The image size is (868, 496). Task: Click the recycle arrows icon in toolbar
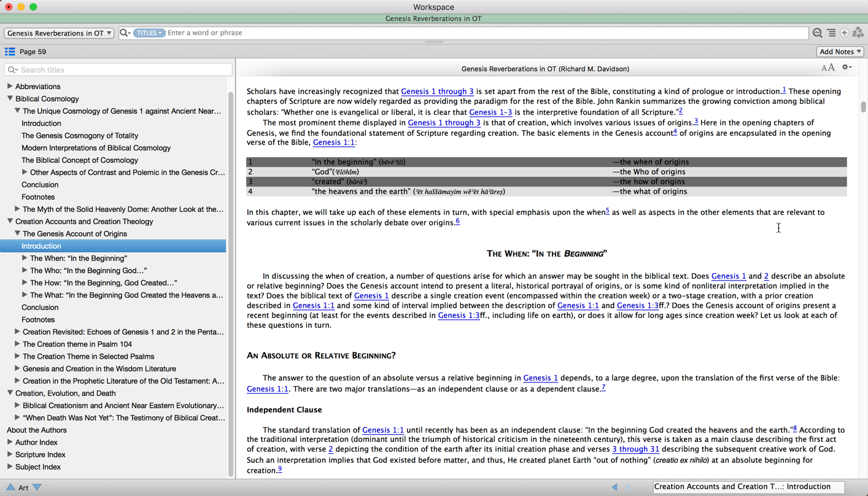[x=858, y=33]
